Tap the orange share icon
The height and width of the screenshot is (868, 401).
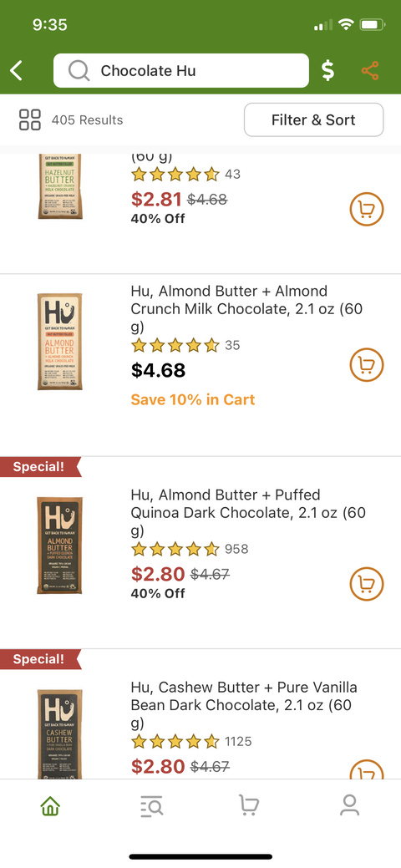(x=370, y=71)
